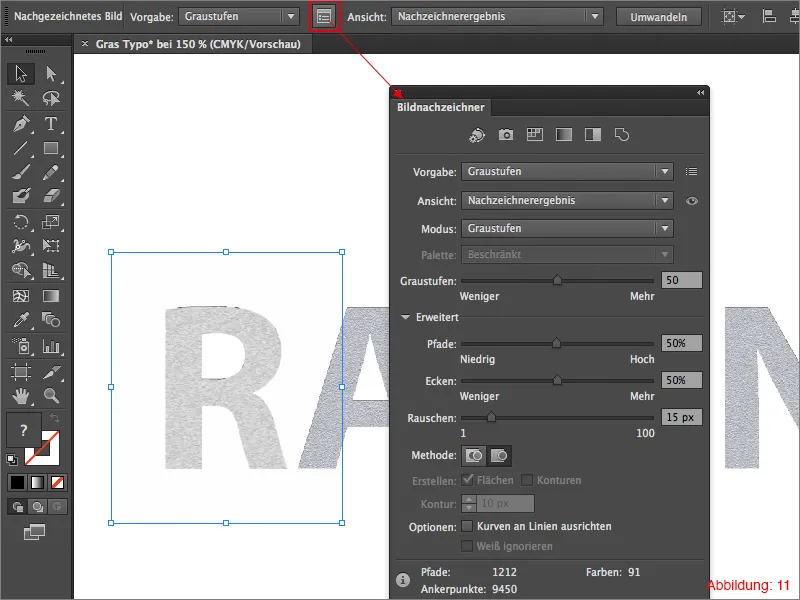
Task: Select the Direct Selection (white arrow) tool
Action: [x=51, y=74]
